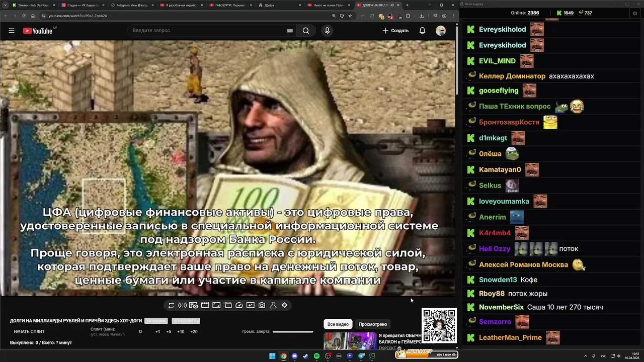
Task: Take a screenshot with the camera icon
Action: tap(262, 305)
